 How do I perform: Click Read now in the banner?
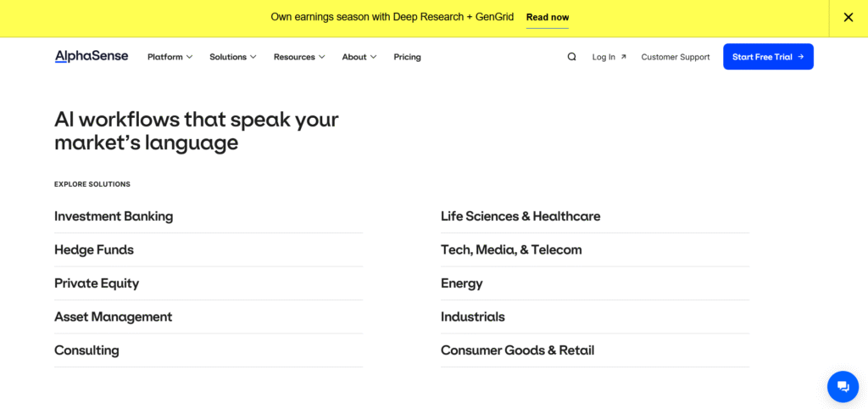[x=547, y=17]
